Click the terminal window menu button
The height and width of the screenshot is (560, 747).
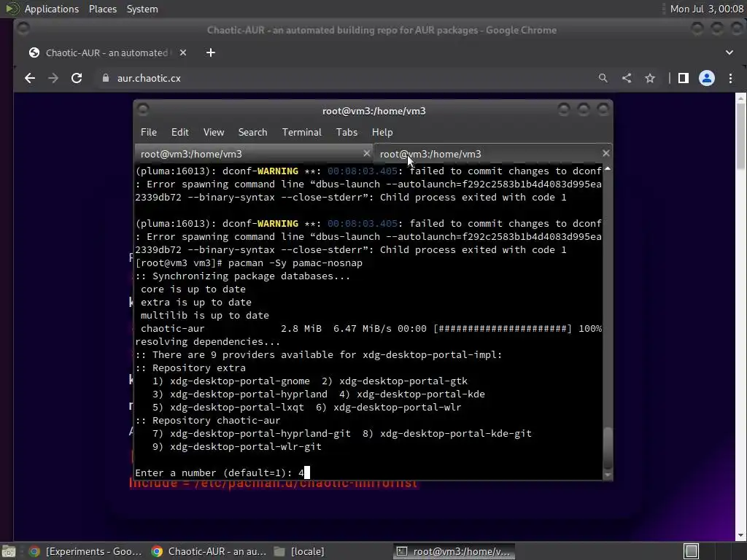click(x=143, y=110)
